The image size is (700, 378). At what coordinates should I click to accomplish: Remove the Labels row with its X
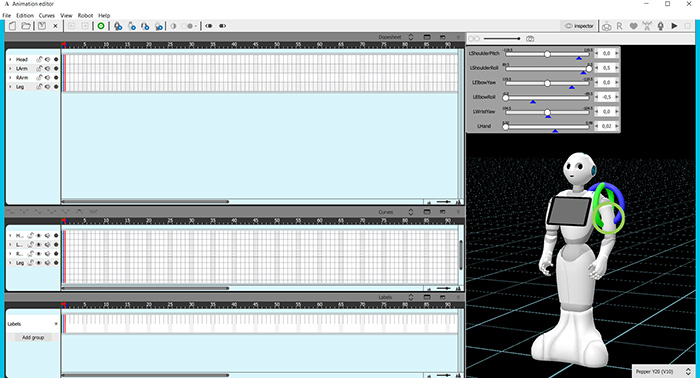56,324
